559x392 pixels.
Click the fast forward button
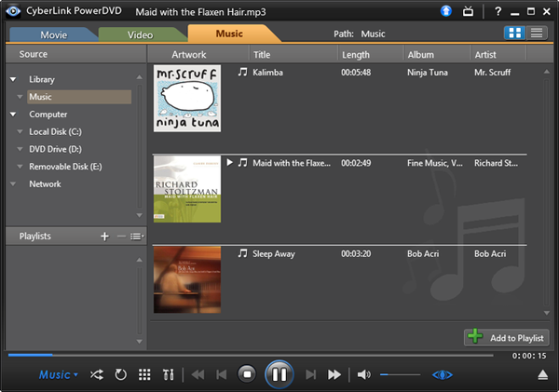(334, 375)
